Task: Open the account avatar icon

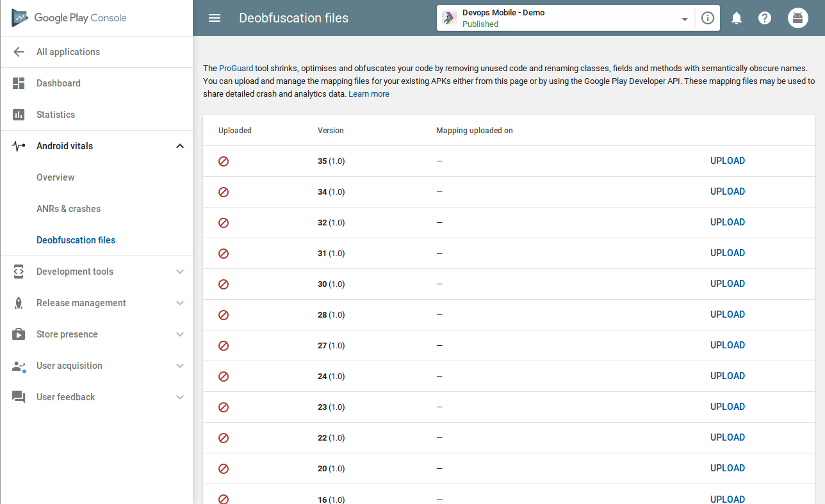Action: click(797, 18)
